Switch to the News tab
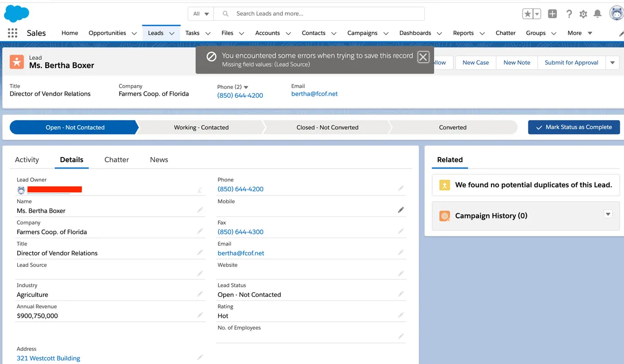The height and width of the screenshot is (364, 624). click(x=159, y=160)
